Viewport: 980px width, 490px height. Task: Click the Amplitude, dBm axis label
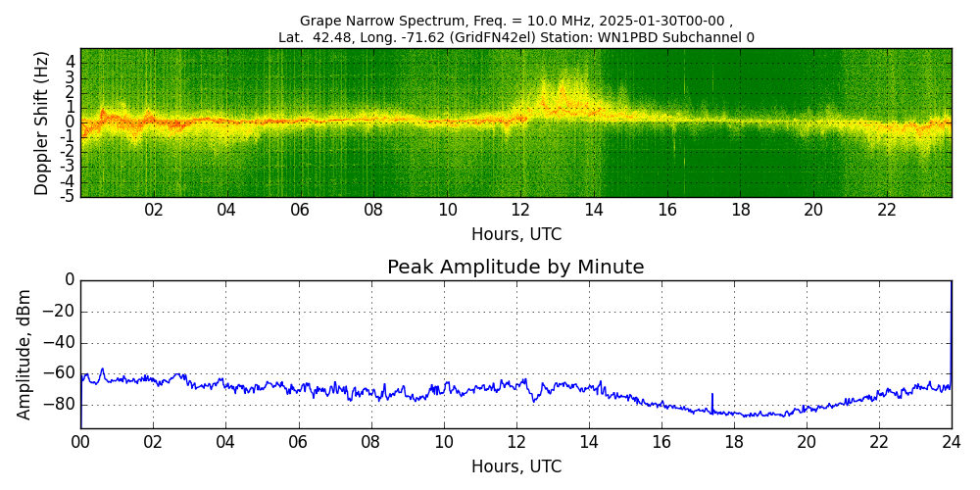(x=24, y=354)
